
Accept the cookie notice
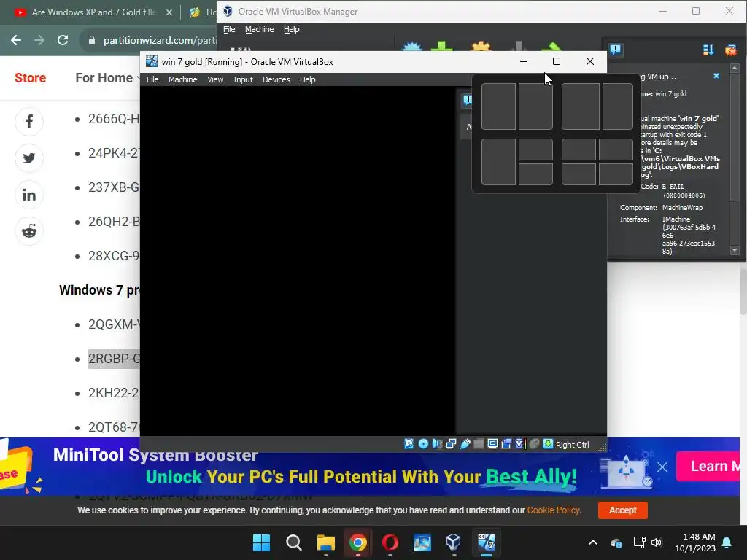pyautogui.click(x=623, y=510)
